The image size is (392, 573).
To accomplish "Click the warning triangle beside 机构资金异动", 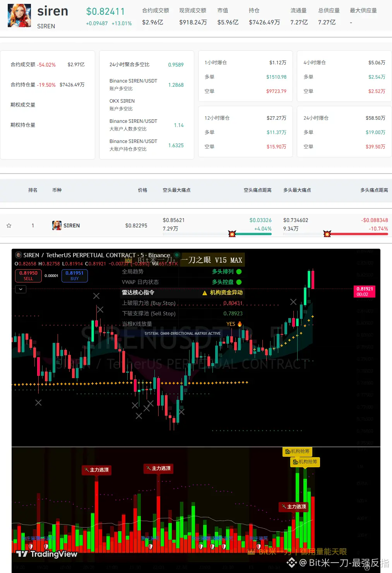I will click(x=205, y=293).
